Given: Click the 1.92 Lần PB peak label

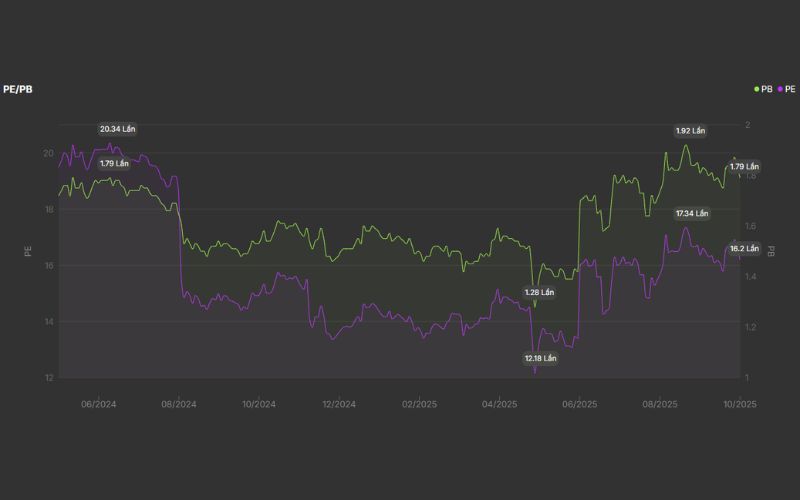Looking at the screenshot, I should (691, 131).
